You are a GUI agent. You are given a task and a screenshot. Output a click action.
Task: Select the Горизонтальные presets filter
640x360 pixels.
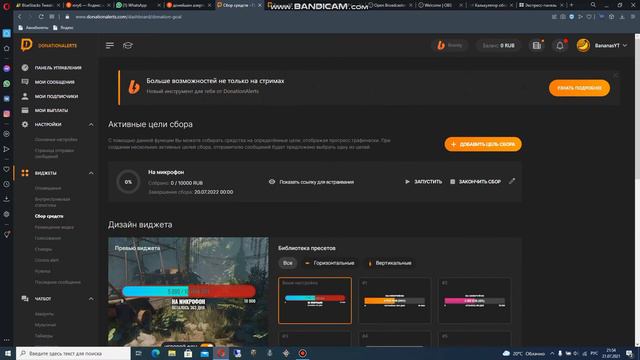point(330,263)
